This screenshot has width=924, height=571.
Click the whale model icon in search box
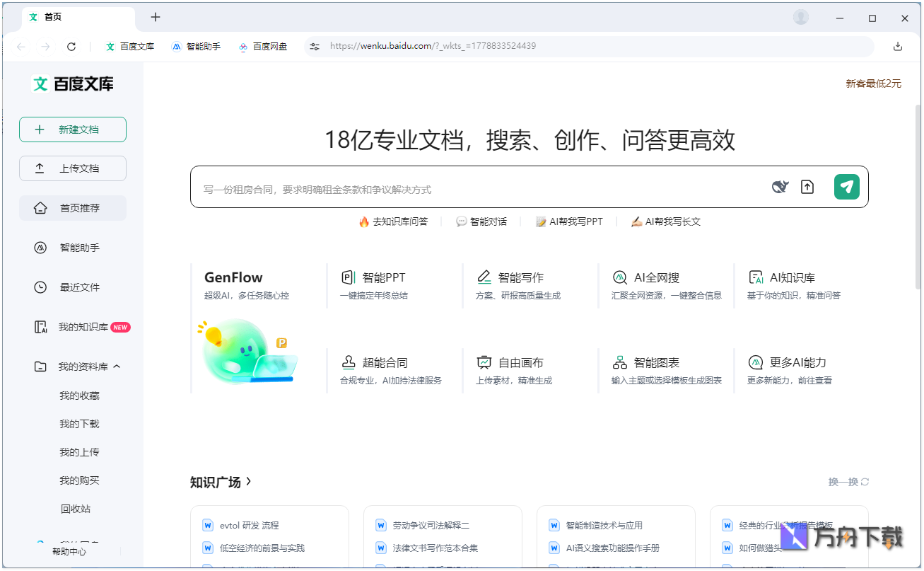(780, 187)
